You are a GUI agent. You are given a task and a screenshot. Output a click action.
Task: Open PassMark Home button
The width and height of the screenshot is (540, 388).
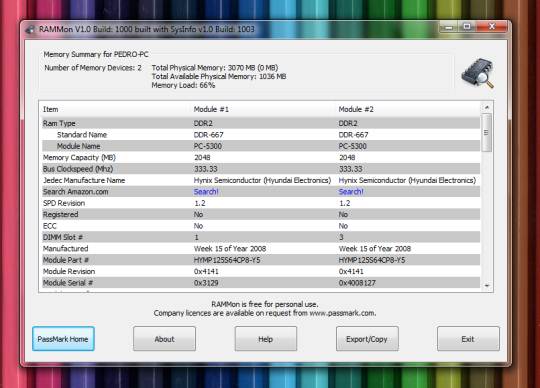tap(63, 339)
